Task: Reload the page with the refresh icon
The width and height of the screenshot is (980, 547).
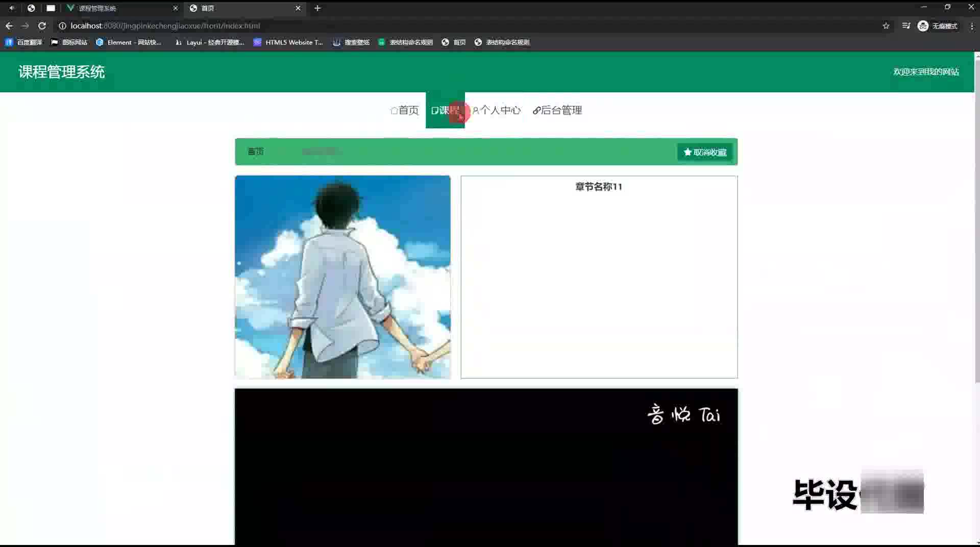Action: click(x=42, y=26)
